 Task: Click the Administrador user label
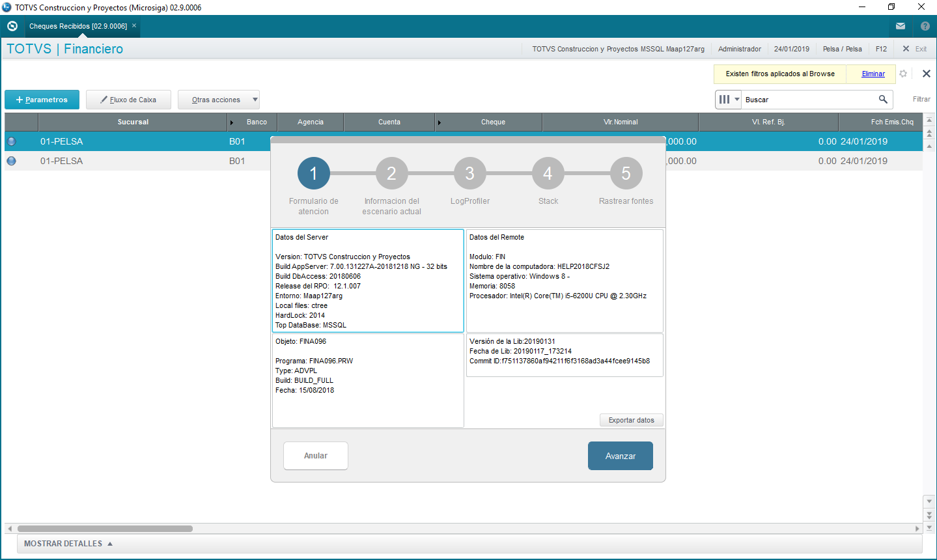[x=740, y=49]
